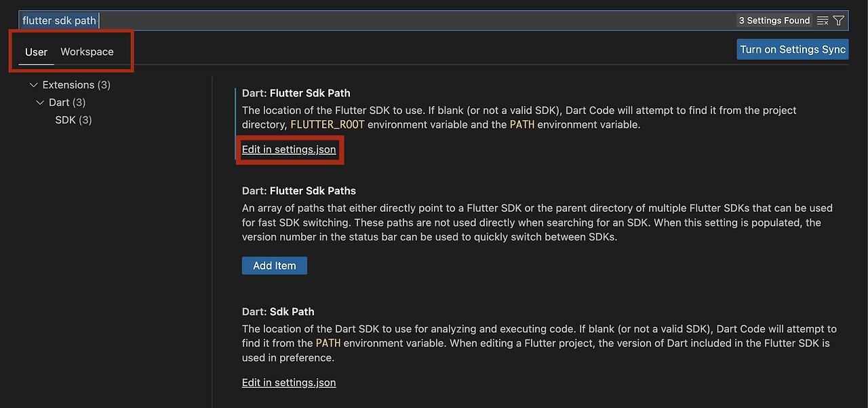Click the Dart: Flutter Sdk Paths heading
Viewport: 868px width, 408px height.
tap(299, 191)
